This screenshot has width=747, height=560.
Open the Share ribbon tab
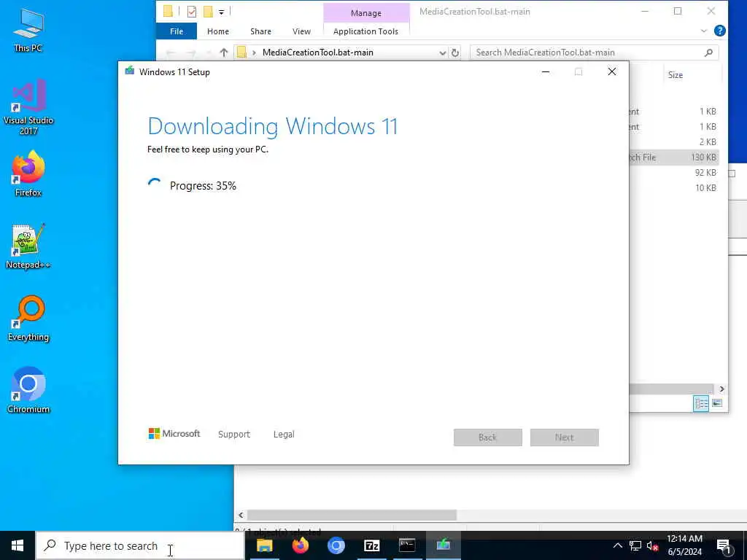[x=260, y=31]
